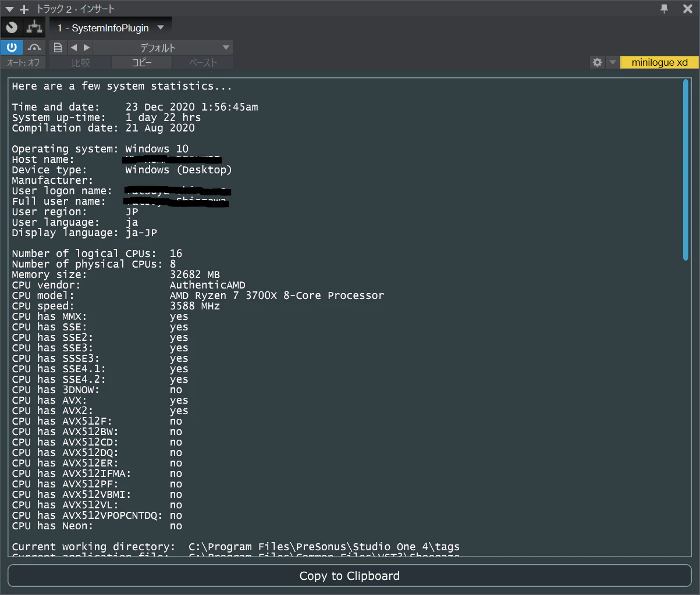Click the 'AuthenticAMD' vendor value
700x595 pixels.
(x=207, y=285)
